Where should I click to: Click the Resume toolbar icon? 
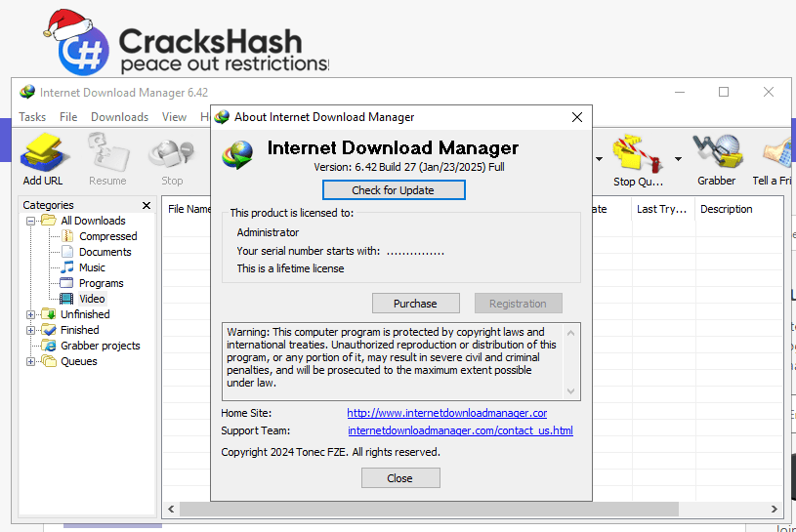point(107,154)
